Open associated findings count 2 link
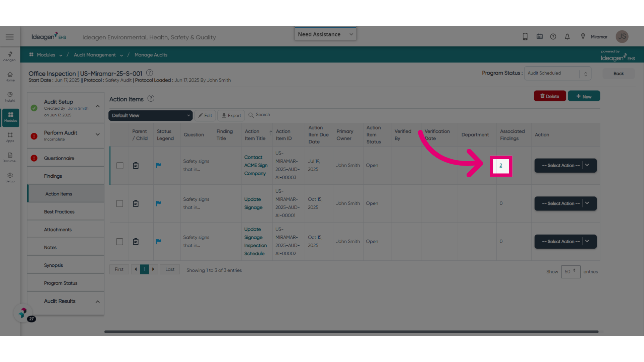644x362 pixels. pyautogui.click(x=501, y=166)
